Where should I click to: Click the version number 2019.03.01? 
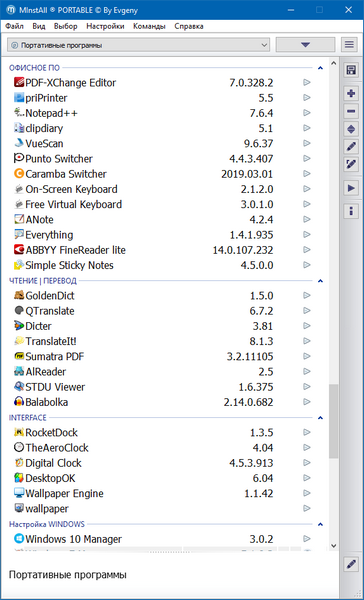coord(247,174)
